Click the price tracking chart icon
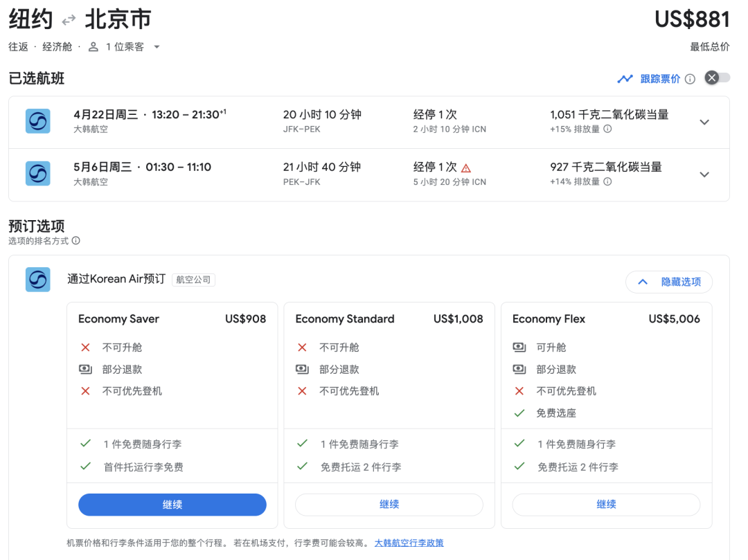The image size is (748, 560). [625, 79]
